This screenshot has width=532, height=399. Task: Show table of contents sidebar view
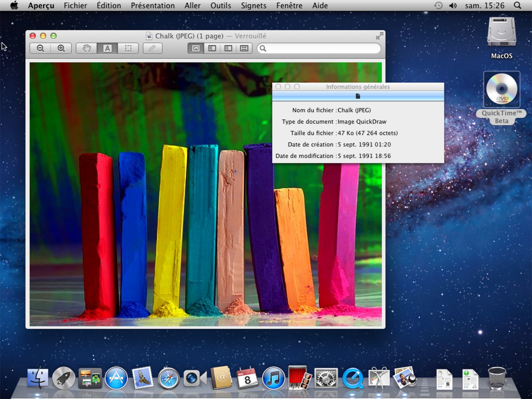click(x=228, y=48)
